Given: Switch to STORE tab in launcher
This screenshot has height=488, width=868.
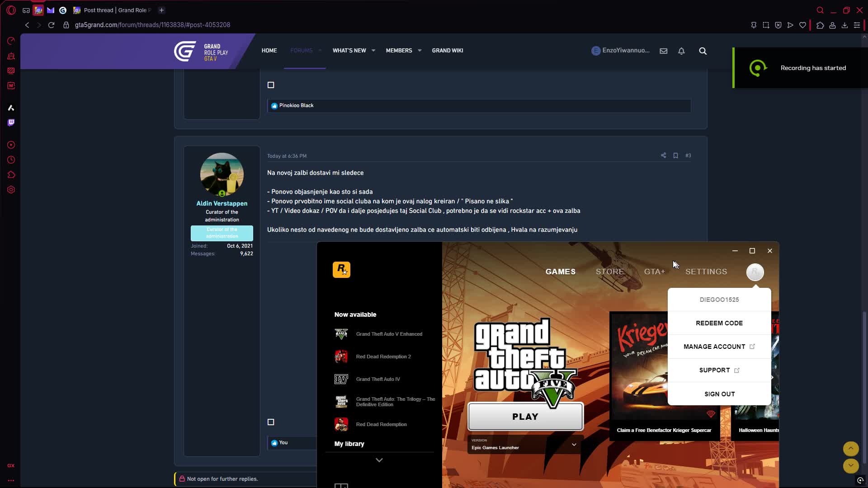Looking at the screenshot, I should coord(609,272).
